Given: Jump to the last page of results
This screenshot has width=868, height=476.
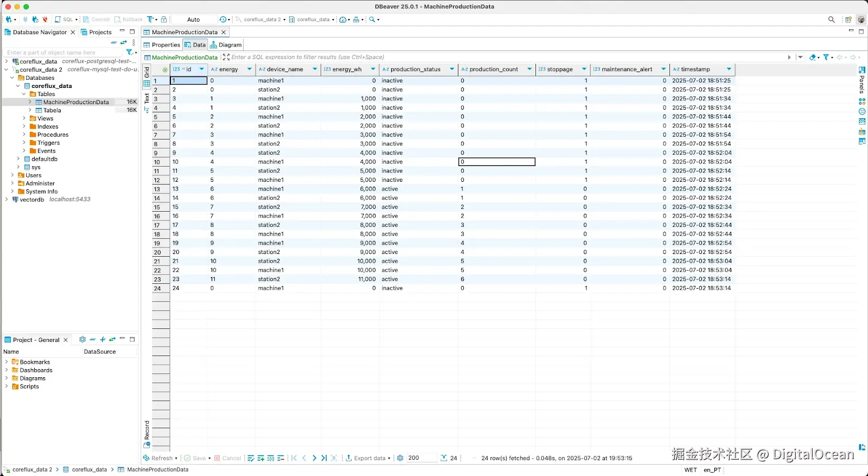Looking at the screenshot, I should (324, 458).
